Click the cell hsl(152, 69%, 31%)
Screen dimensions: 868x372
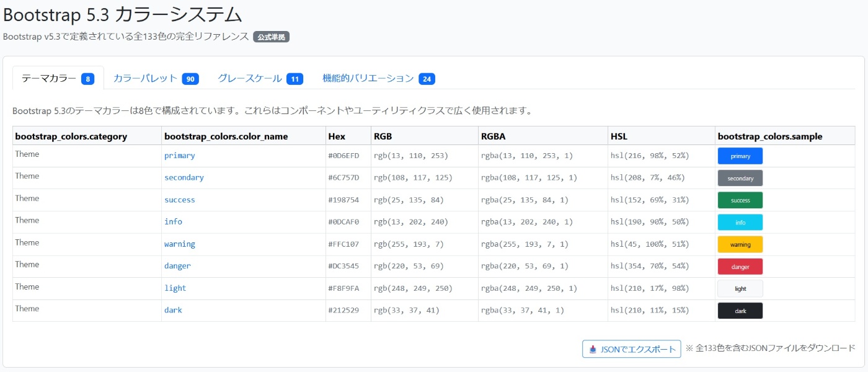pyautogui.click(x=662, y=200)
